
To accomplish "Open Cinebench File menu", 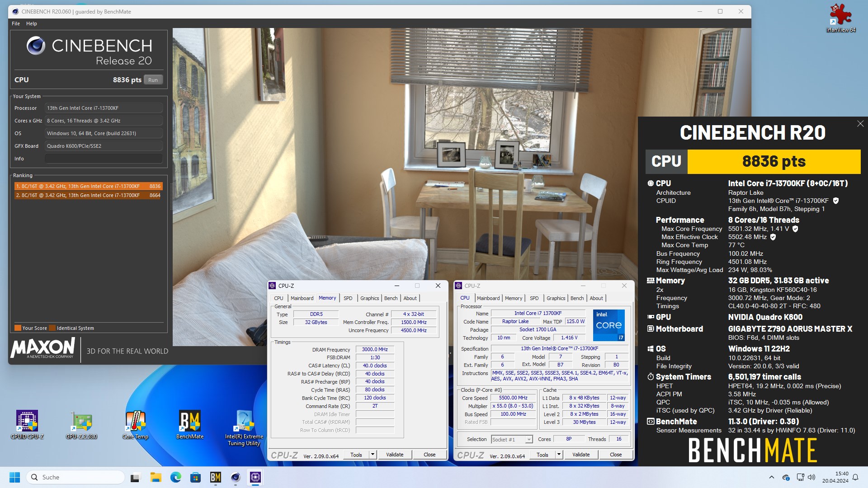I will point(16,23).
